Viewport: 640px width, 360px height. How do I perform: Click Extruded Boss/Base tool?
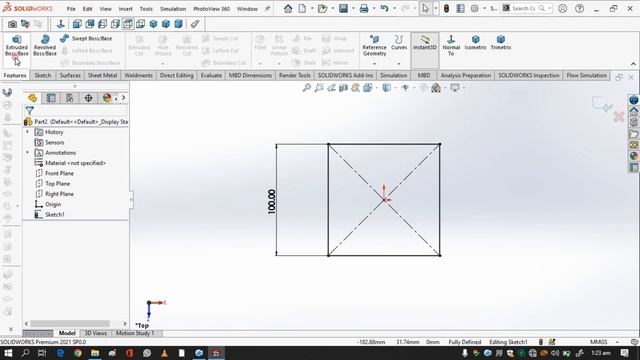click(x=17, y=46)
